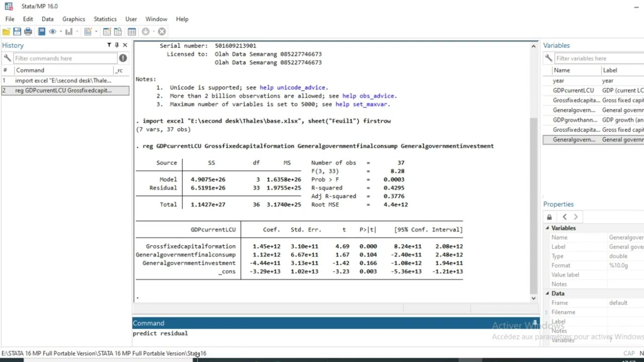Screen dimensions: 644x362
Task: Open the Statistics menu
Action: click(x=105, y=19)
